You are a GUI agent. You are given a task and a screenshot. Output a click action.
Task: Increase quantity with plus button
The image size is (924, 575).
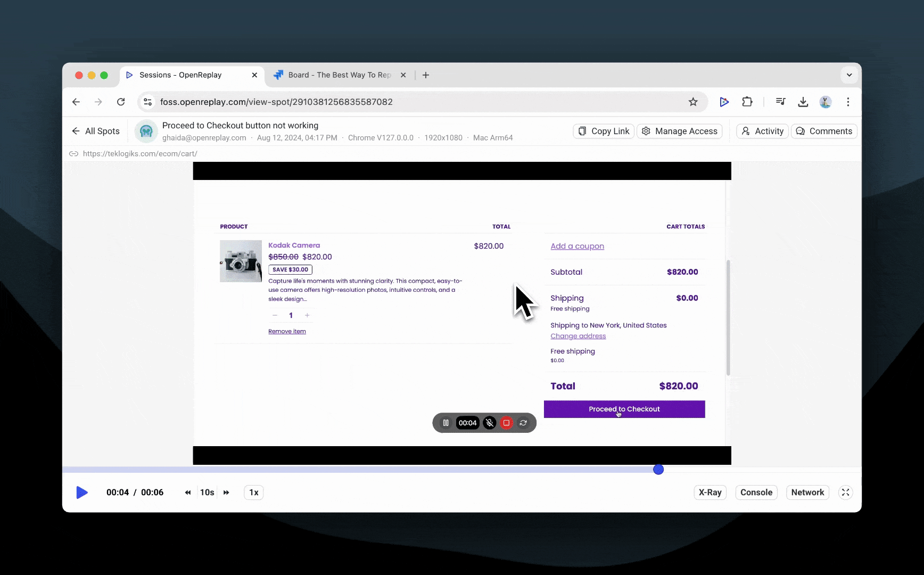[307, 315]
